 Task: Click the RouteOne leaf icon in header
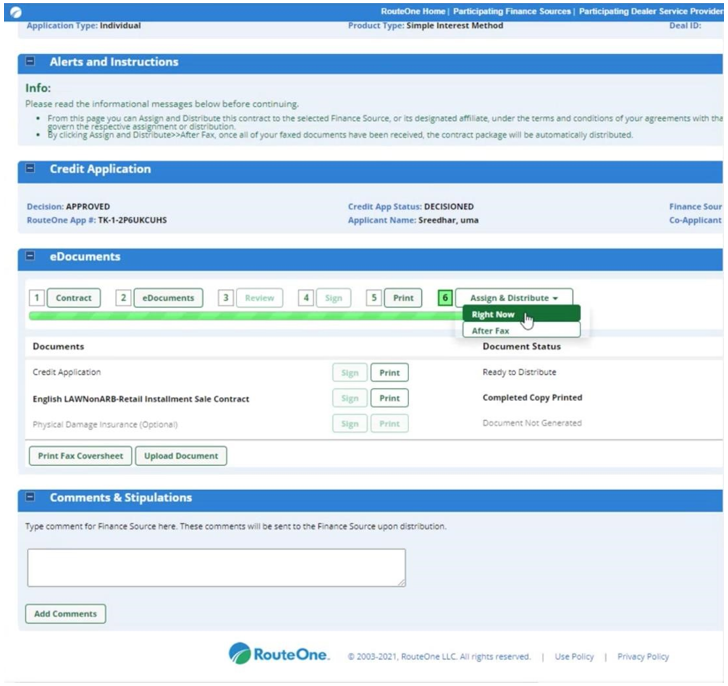pyautogui.click(x=16, y=12)
